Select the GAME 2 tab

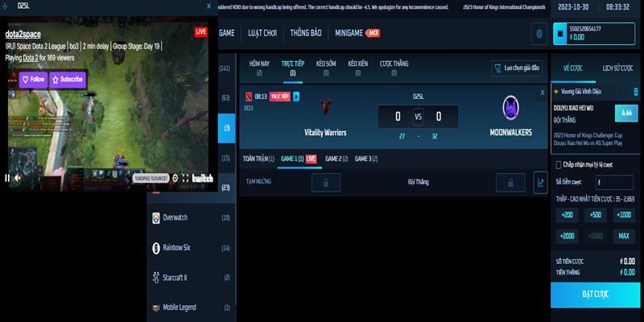[336, 159]
